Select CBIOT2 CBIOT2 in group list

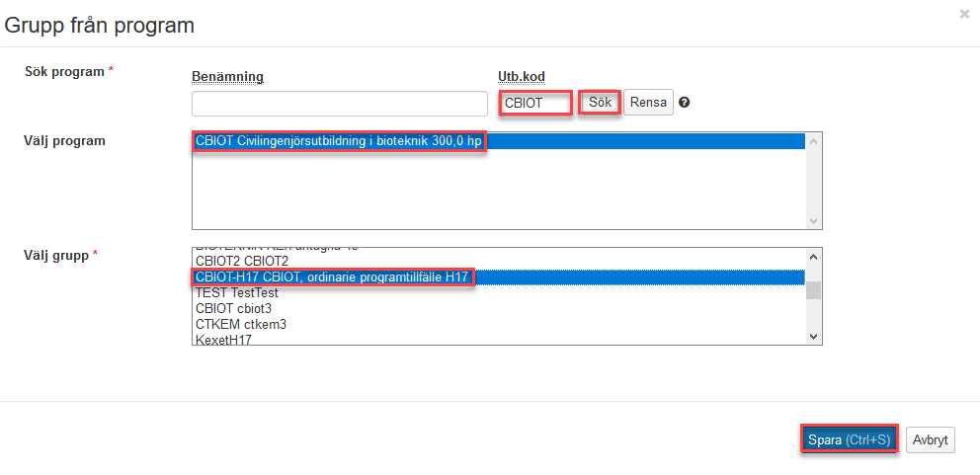[x=242, y=262]
